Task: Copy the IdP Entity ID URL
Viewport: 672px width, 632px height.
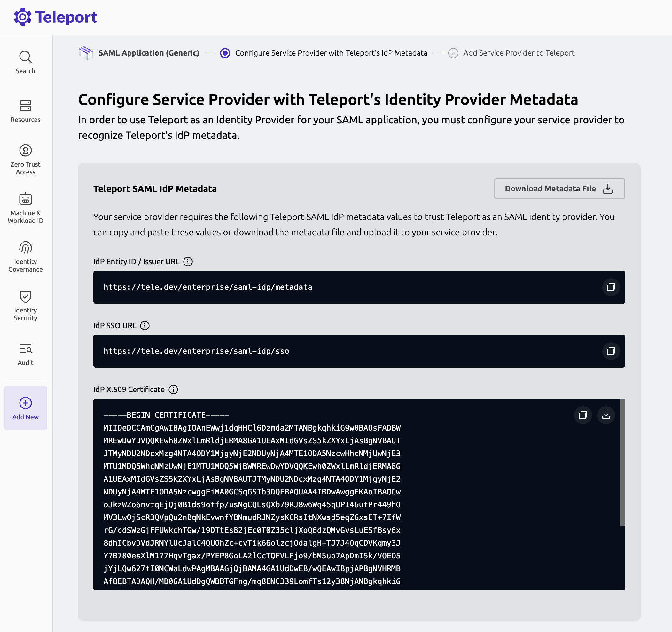Action: 611,287
